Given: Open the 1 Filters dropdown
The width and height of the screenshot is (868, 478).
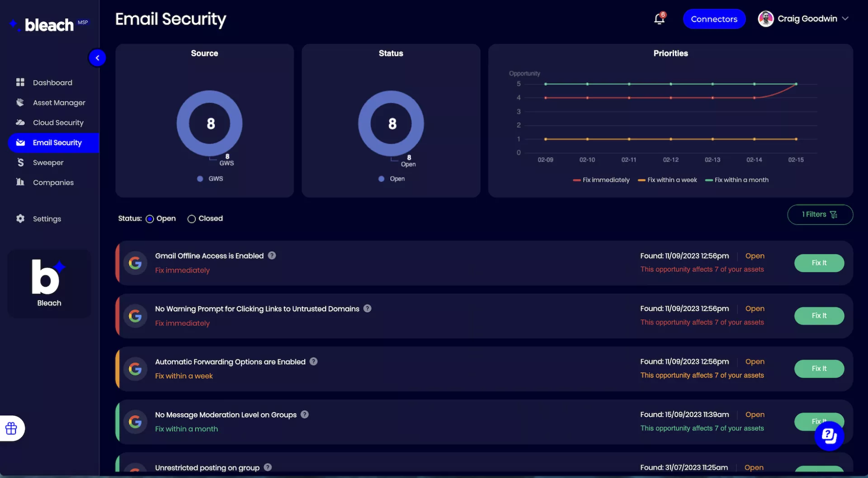Looking at the screenshot, I should (820, 214).
